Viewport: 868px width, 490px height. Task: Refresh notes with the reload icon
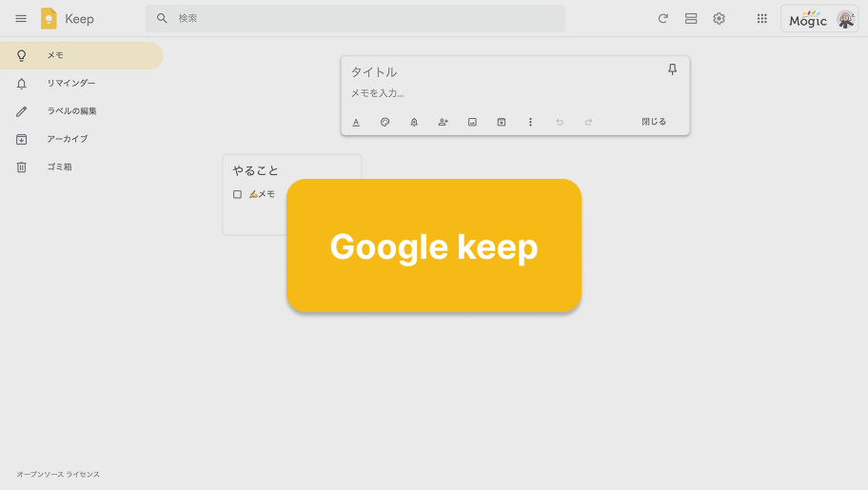(x=662, y=18)
